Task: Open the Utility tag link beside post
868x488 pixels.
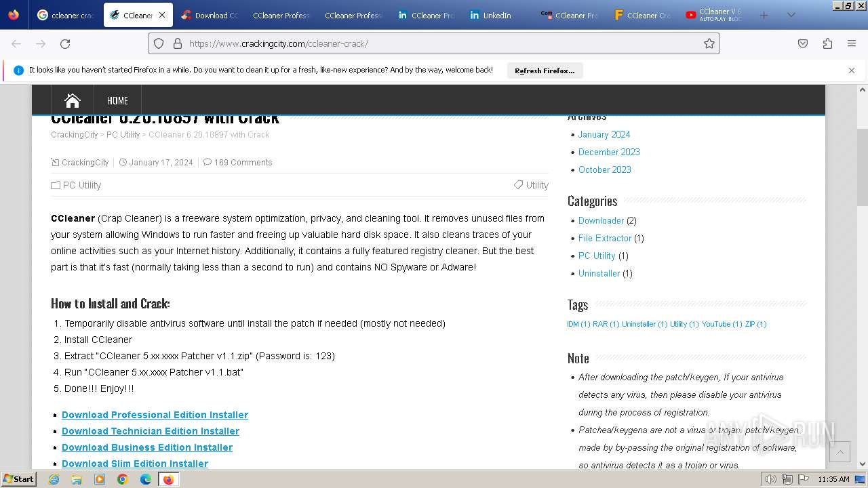Action: pyautogui.click(x=537, y=185)
